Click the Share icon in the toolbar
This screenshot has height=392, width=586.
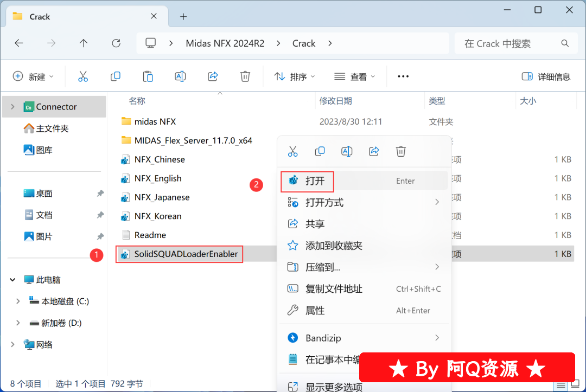click(x=213, y=76)
